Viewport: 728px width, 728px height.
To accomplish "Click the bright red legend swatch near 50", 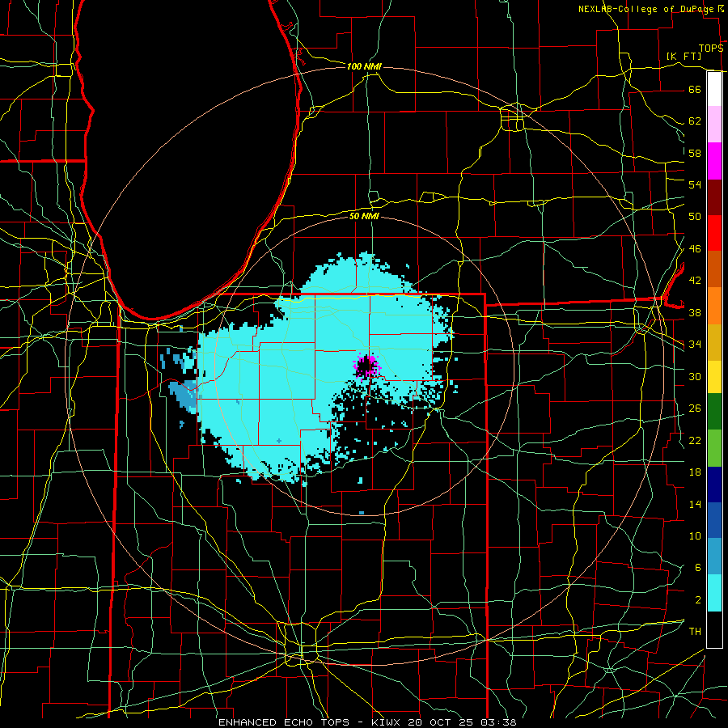I will coord(714,233).
